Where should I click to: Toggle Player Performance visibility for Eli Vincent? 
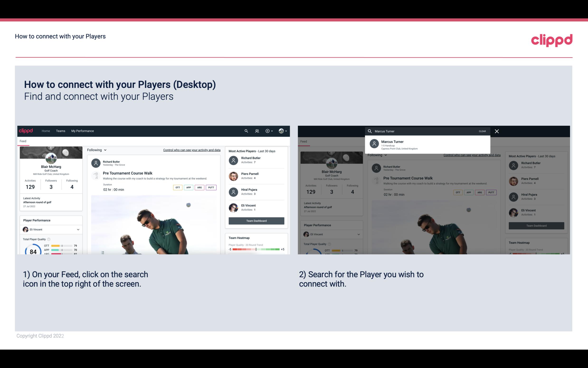coord(78,229)
